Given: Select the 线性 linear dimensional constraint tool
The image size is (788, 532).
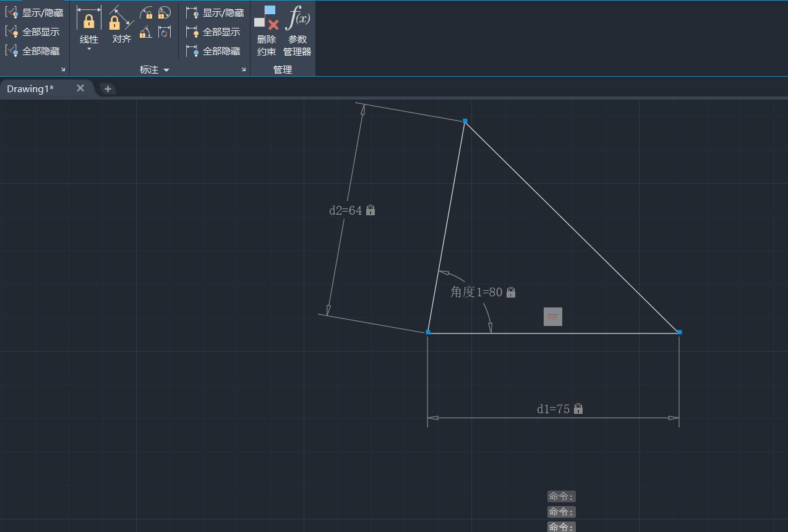Looking at the screenshot, I should pyautogui.click(x=88, y=25).
